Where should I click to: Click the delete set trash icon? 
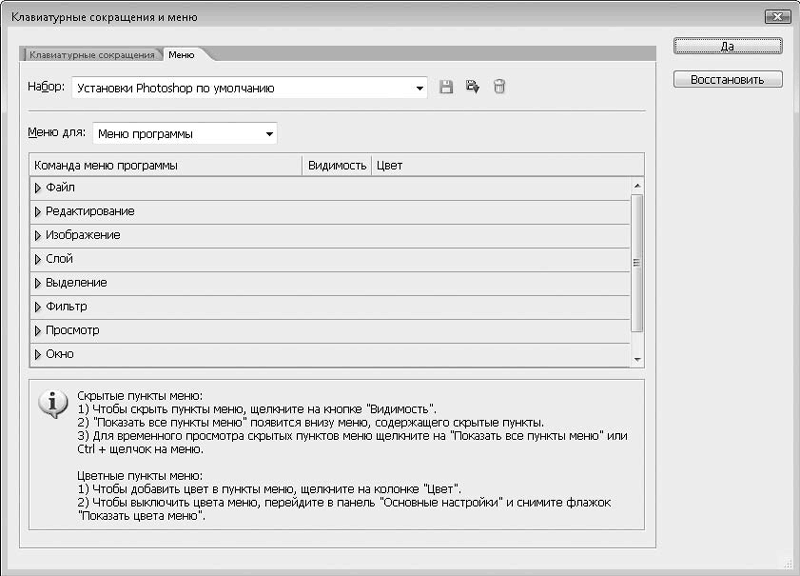(x=500, y=88)
